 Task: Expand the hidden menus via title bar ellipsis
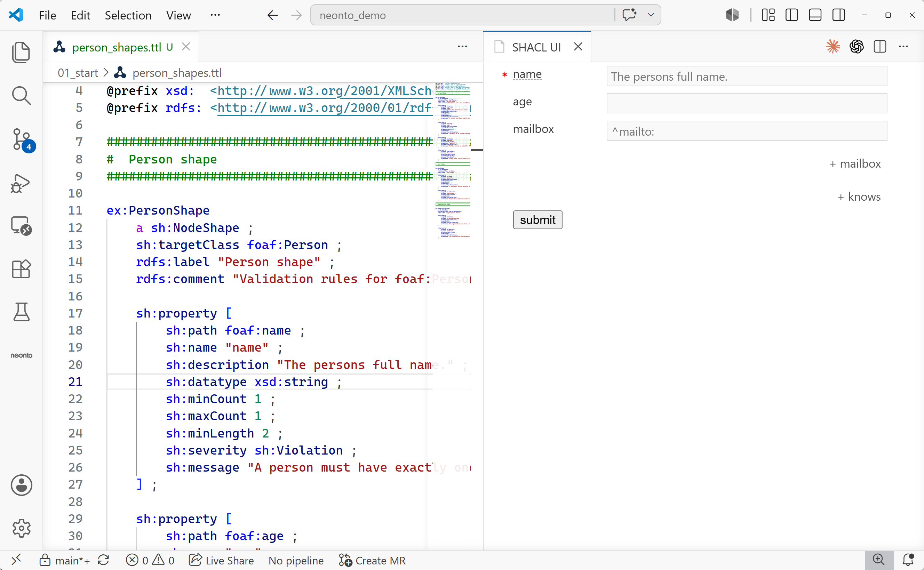[x=215, y=15]
